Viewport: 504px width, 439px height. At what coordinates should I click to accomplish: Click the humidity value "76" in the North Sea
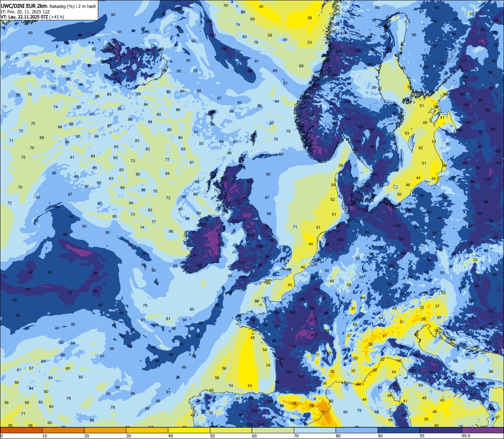[x=276, y=139]
